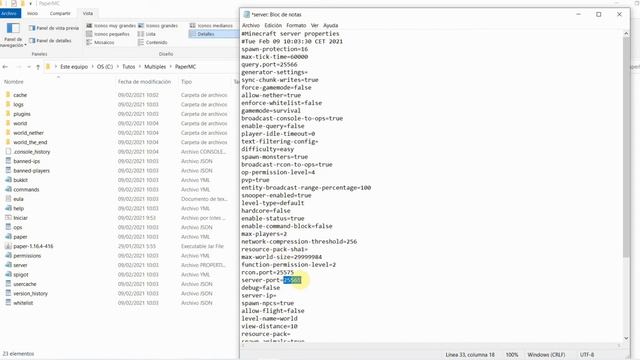The image size is (640, 360).
Task: Click Notepad scrollbar up arrow
Action: pyautogui.click(x=626, y=33)
